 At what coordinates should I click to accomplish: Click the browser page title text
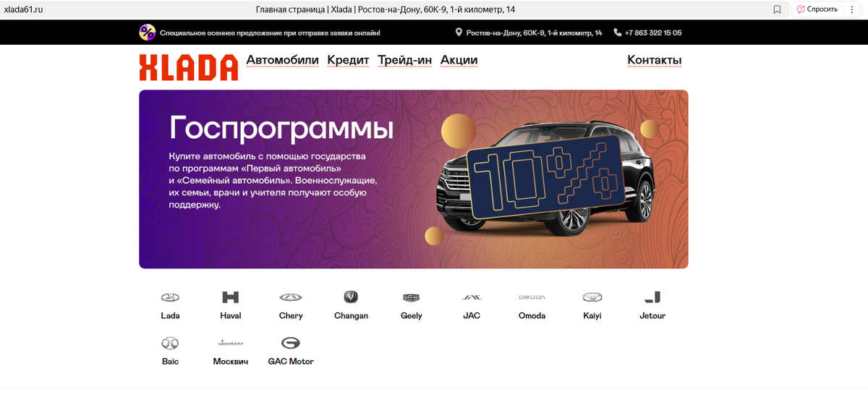click(x=386, y=9)
